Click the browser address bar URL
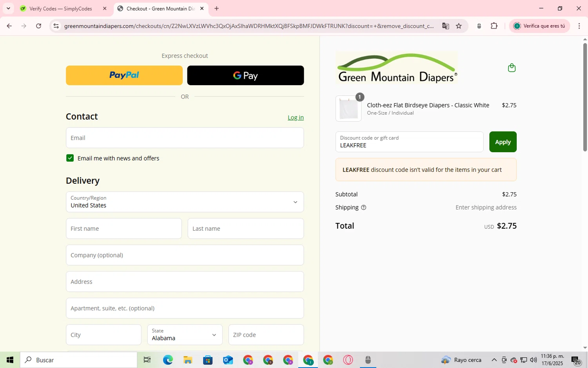Screen dimensions: 588x368 point(249,26)
